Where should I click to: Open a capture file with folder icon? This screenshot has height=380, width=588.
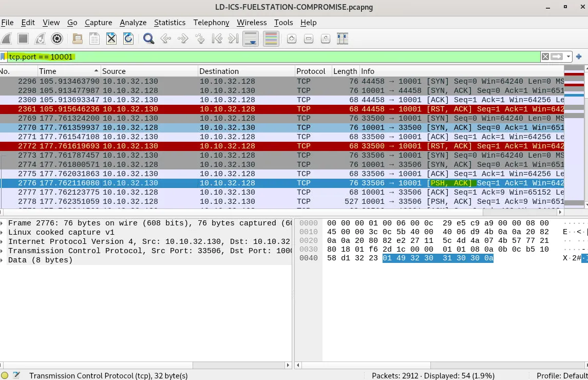click(77, 39)
